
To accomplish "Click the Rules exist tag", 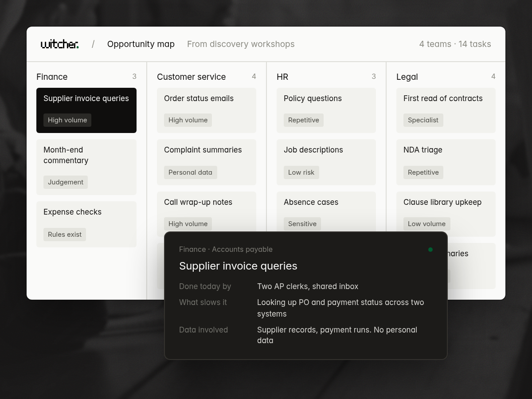I will [x=65, y=235].
